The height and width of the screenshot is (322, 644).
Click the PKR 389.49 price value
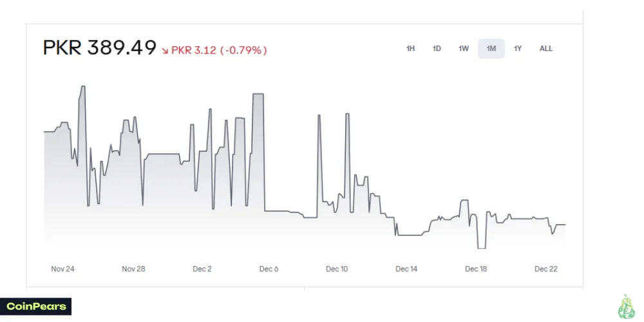100,48
